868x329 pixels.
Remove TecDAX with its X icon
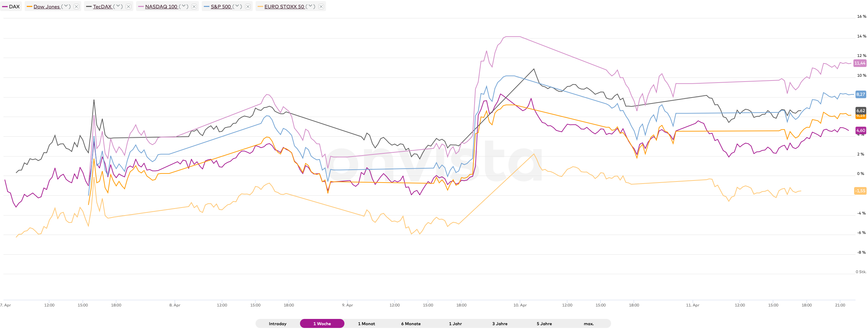128,7
